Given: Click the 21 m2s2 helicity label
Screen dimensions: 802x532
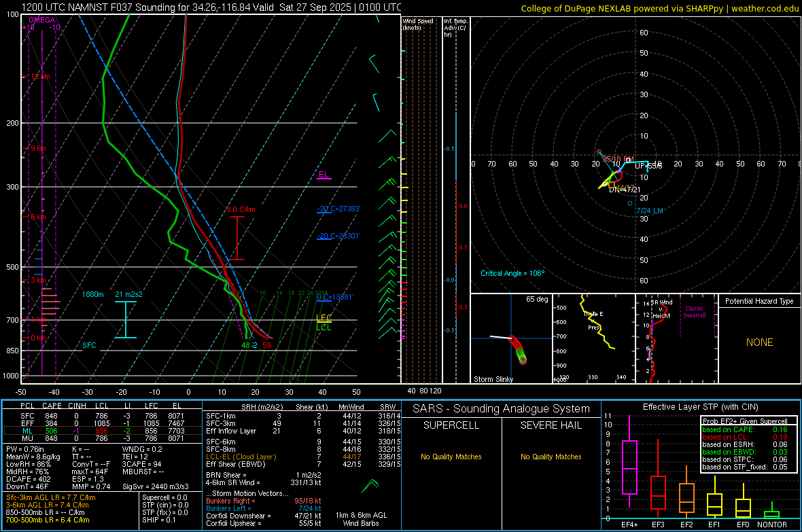Looking at the screenshot, I should pyautogui.click(x=129, y=294).
